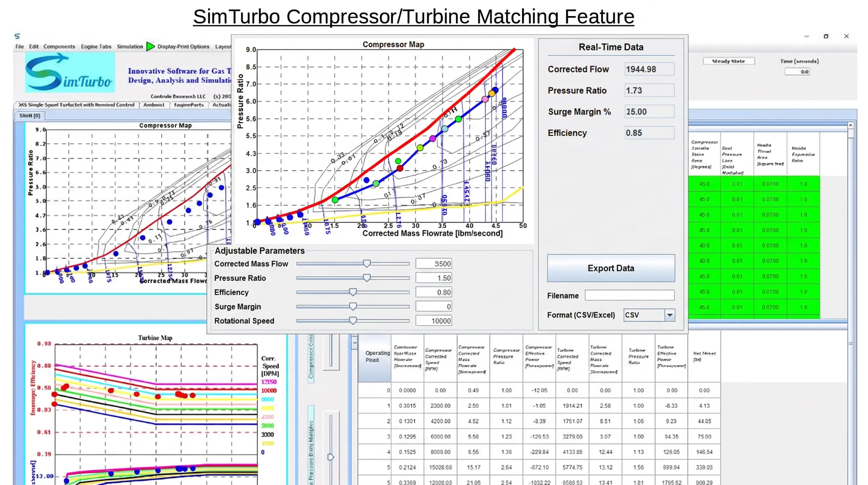
Task: Click table cell 4200.00
Action: pos(440,421)
